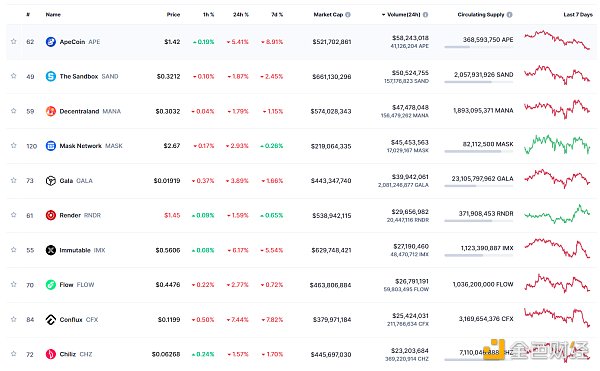Click the Mask Network logo icon
Screen dimensions: 600x371
[51, 146]
